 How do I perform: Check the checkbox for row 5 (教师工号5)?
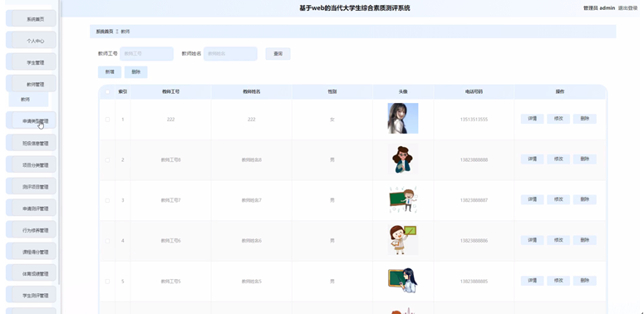coord(107,282)
